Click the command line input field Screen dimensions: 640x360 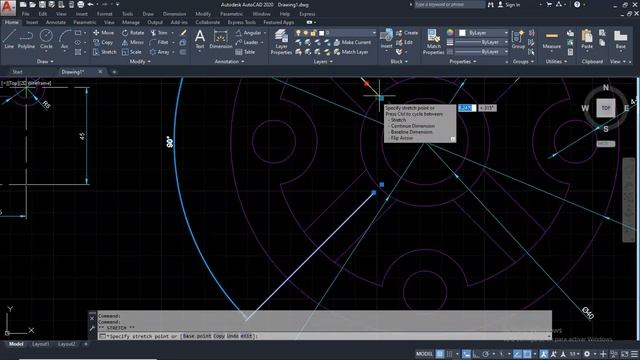324,336
